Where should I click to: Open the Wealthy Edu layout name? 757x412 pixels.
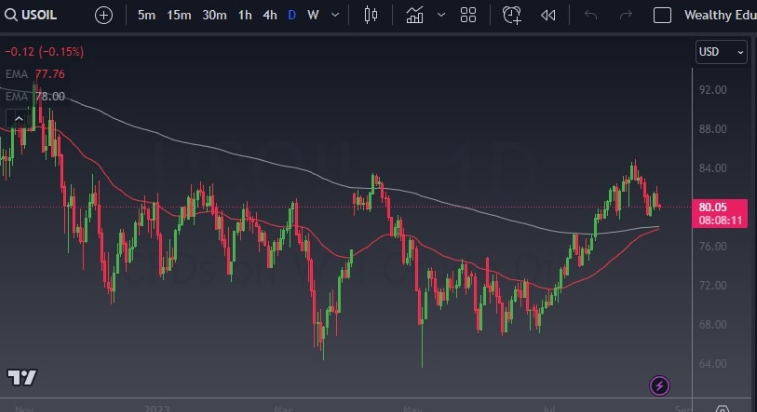coord(718,15)
